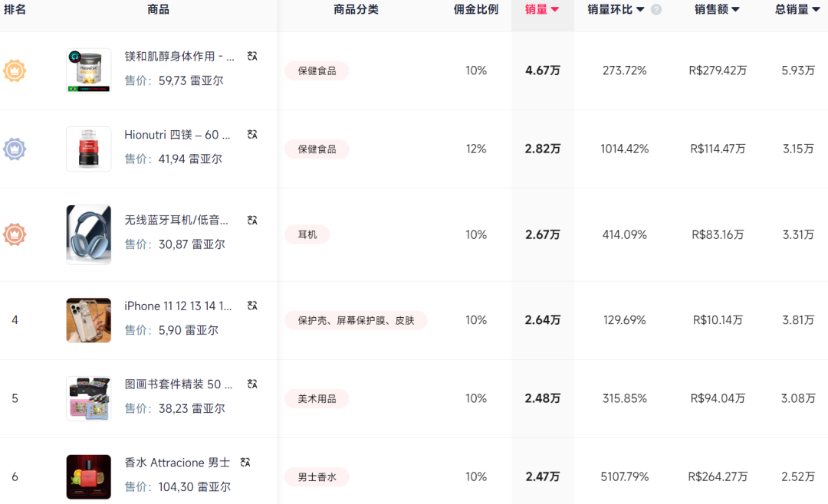The width and height of the screenshot is (828, 504).
Task: Click the silver rank badge on row two
Action: coord(14,149)
